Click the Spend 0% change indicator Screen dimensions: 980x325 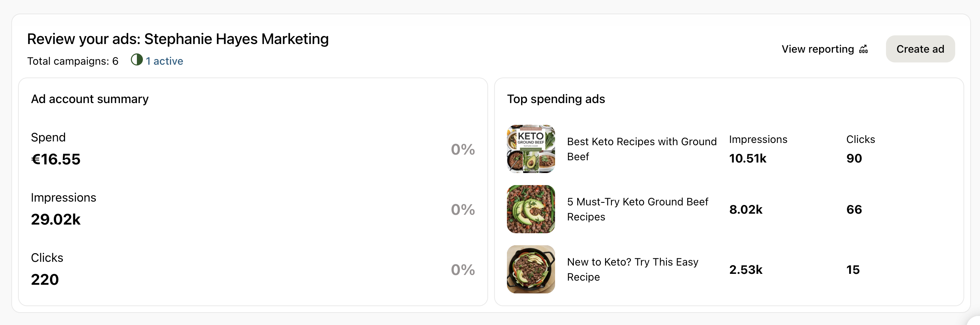(x=463, y=149)
